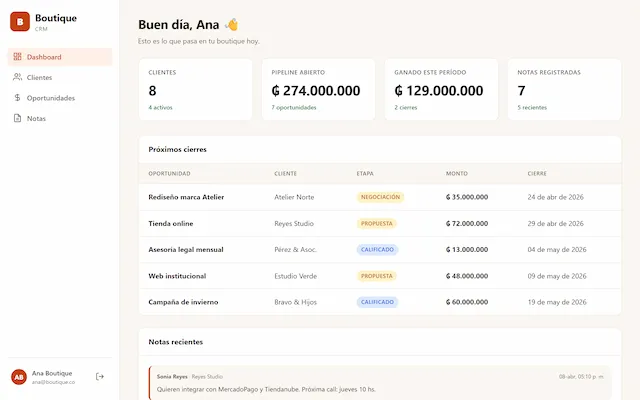Click date 24 de abr de 2026
The height and width of the screenshot is (400, 640).
(556, 197)
